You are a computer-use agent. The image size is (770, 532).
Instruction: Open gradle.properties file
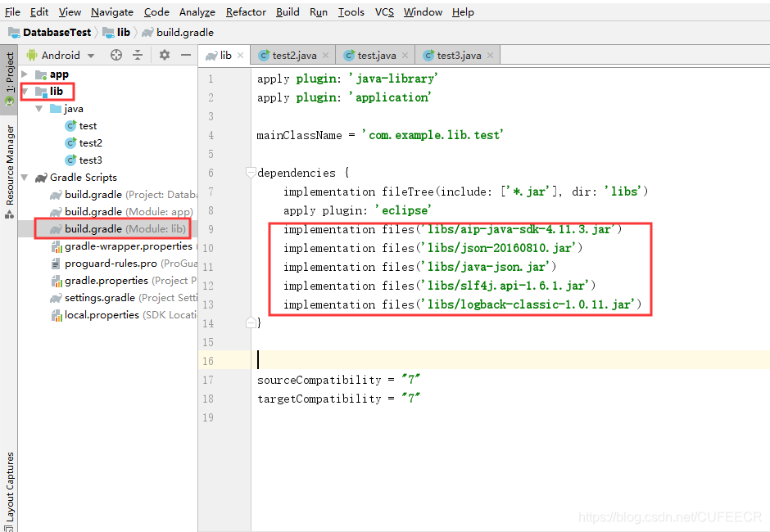pos(123,280)
